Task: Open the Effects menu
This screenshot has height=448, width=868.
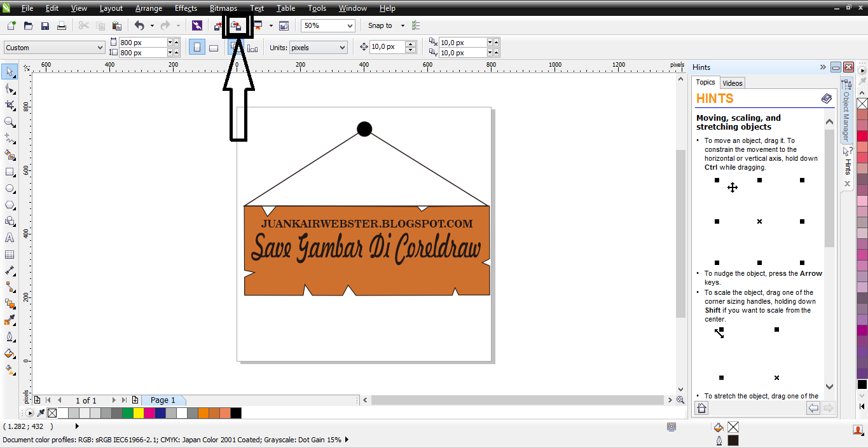Action: 186,8
